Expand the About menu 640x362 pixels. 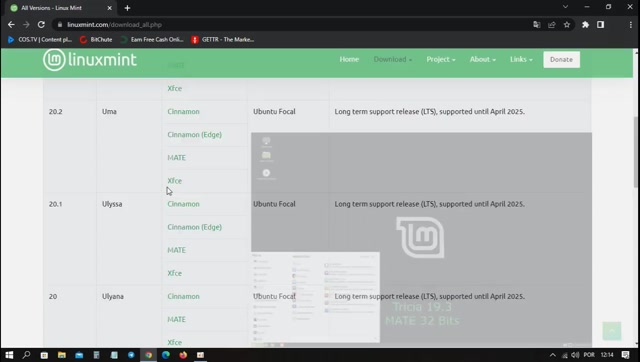(483, 59)
